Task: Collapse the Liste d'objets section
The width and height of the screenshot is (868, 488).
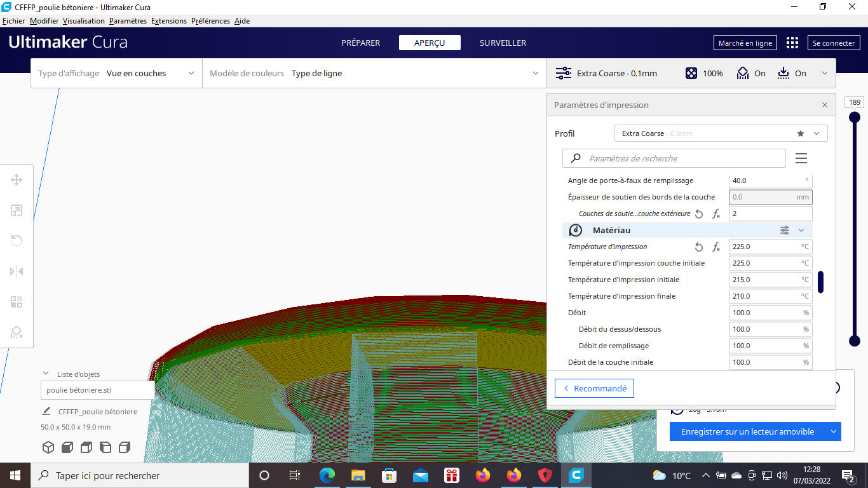Action: (46, 374)
